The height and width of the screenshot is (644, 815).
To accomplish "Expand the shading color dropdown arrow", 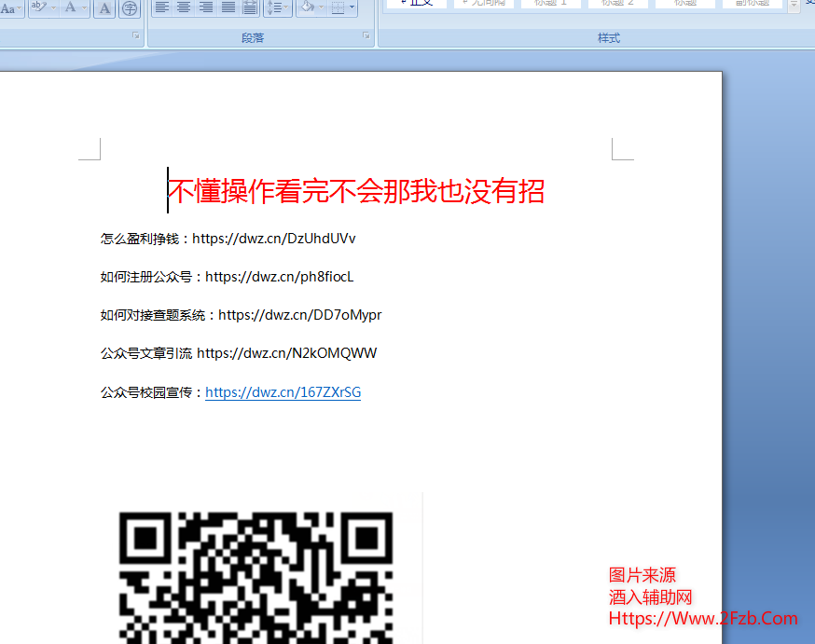I will click(x=321, y=7).
